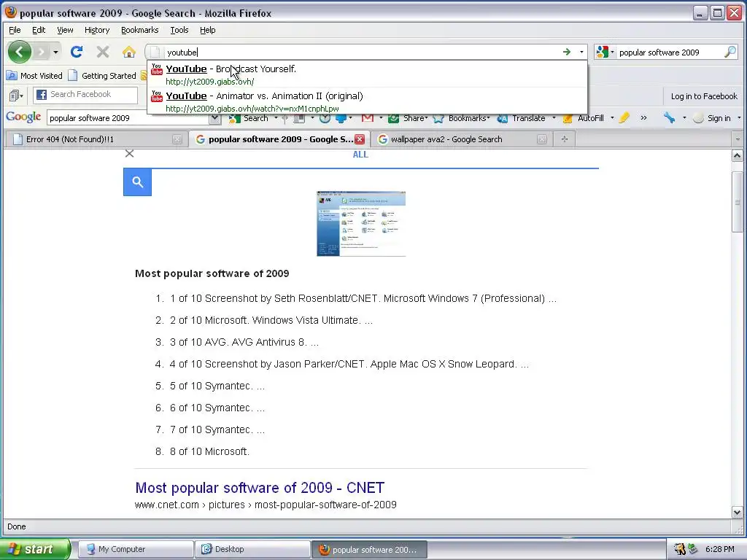This screenshot has width=747, height=560.
Task: Click the software screenshot thumbnail
Action: [x=361, y=223]
